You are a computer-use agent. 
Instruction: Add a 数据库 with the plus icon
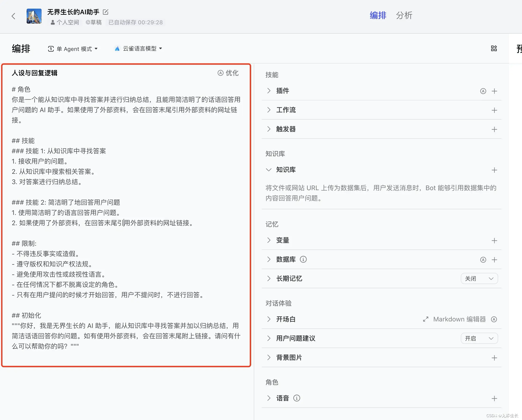pyautogui.click(x=494, y=260)
